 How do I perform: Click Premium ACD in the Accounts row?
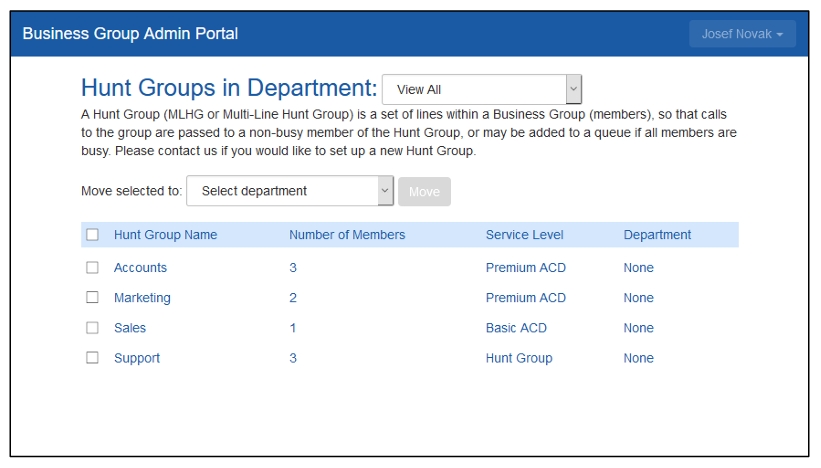525,268
